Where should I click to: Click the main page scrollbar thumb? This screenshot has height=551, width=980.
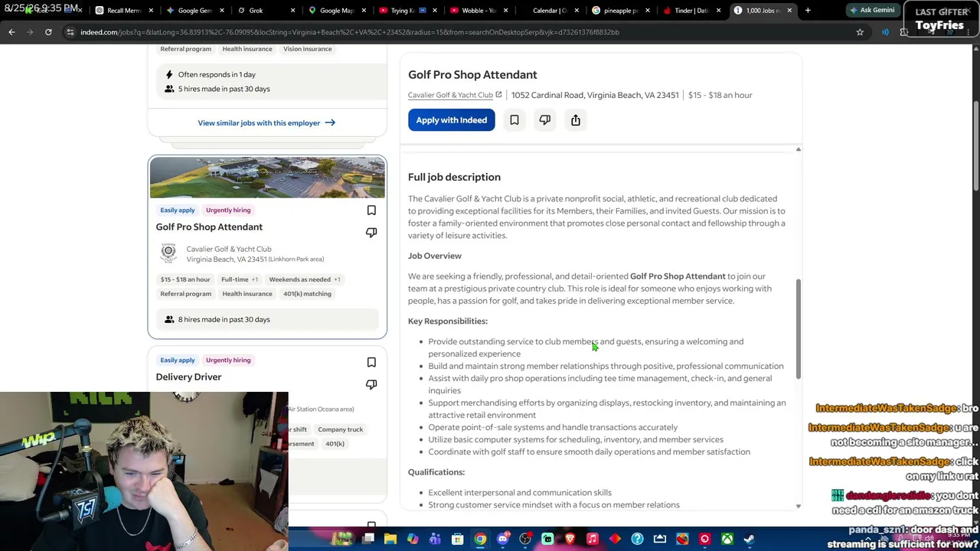coord(975,145)
